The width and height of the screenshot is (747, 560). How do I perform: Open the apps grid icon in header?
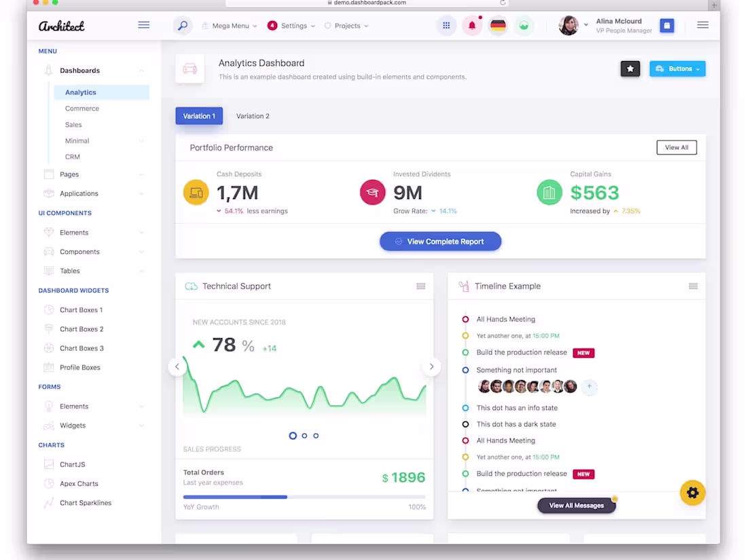(x=446, y=25)
